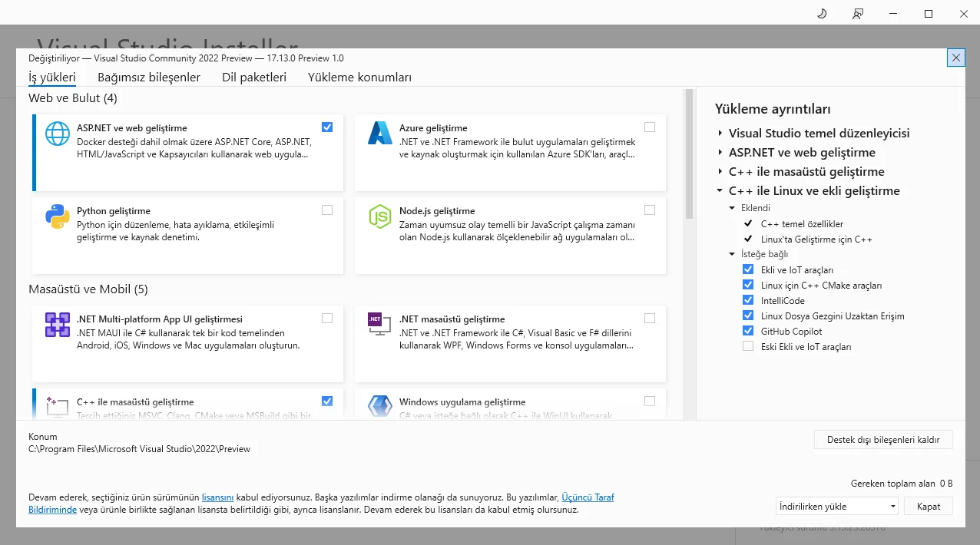Screen dimensions: 980x545
Task: Open the lisansını link
Action: pos(217,497)
